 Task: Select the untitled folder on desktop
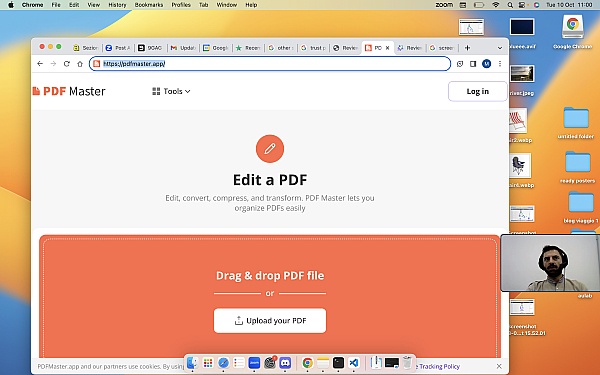tap(576, 122)
